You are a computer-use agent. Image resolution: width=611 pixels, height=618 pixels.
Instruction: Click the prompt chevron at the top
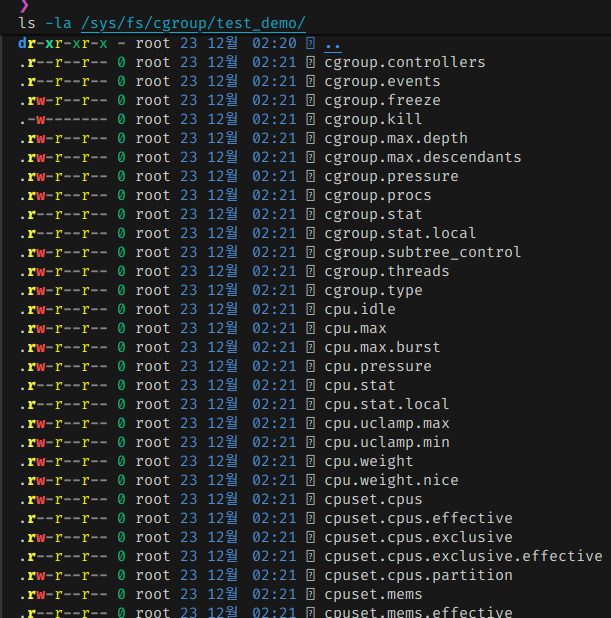coord(24,5)
